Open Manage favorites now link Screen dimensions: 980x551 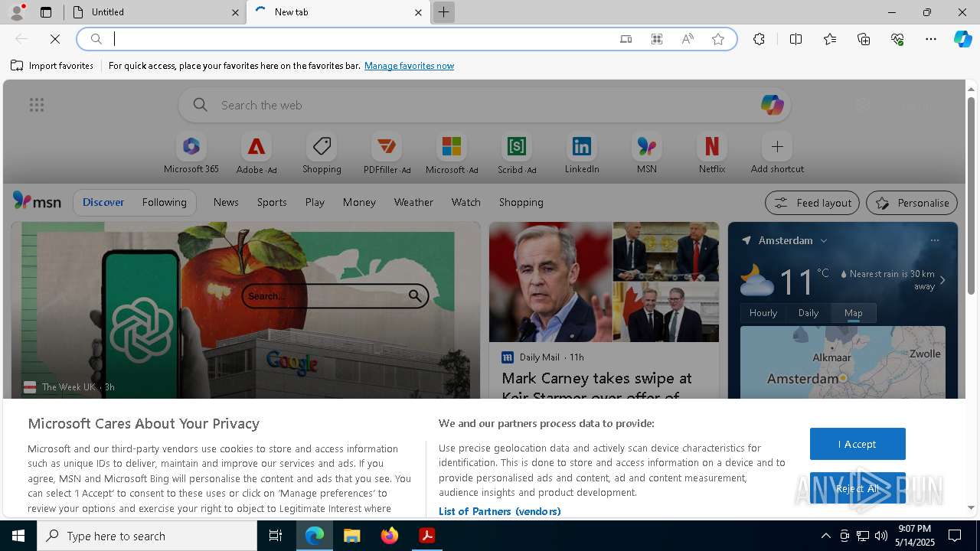pyautogui.click(x=409, y=66)
